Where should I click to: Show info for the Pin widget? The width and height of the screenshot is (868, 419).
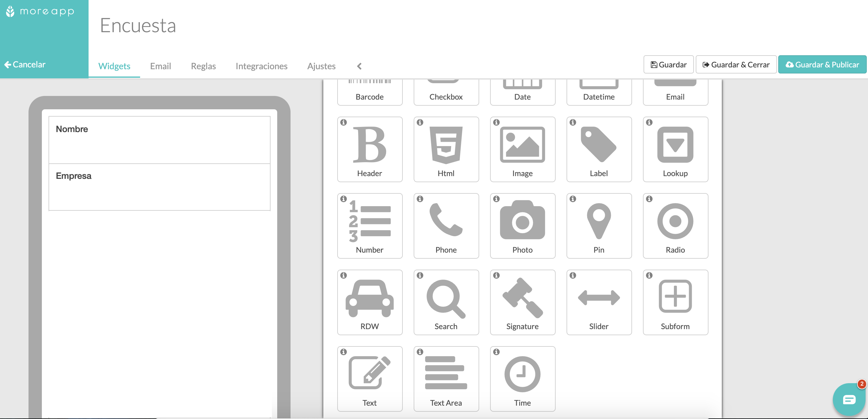click(x=573, y=199)
